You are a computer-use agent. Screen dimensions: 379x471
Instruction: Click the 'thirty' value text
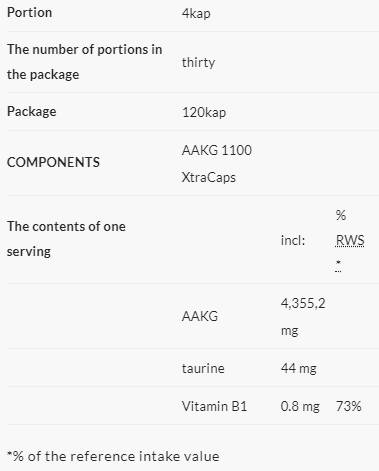198,62
